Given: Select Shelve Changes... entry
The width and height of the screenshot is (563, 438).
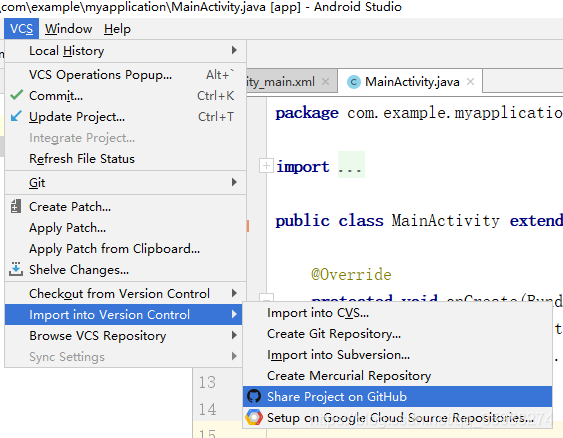Looking at the screenshot, I should click(126, 270).
